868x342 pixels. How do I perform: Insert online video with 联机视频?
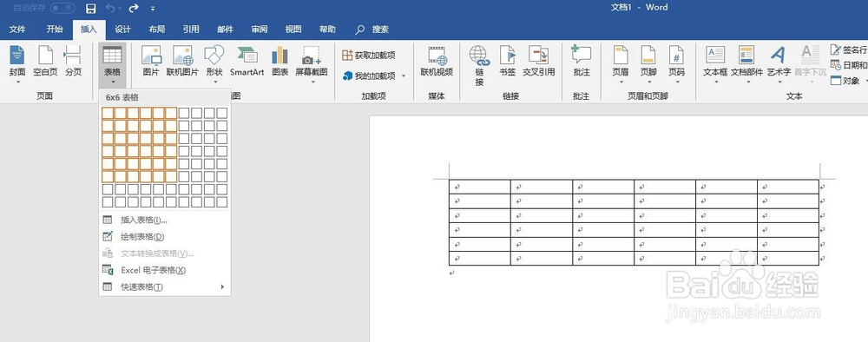(x=437, y=61)
